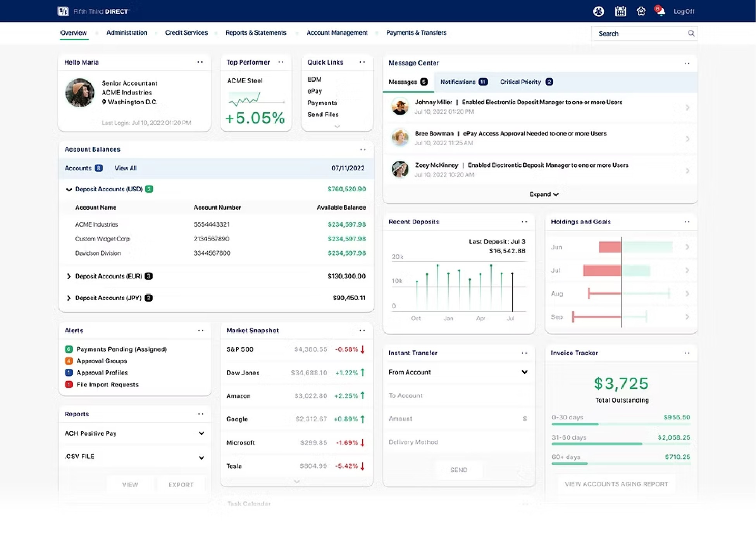756x536 pixels.
Task: Expand the Quick Links list chevron
Action: tap(337, 126)
